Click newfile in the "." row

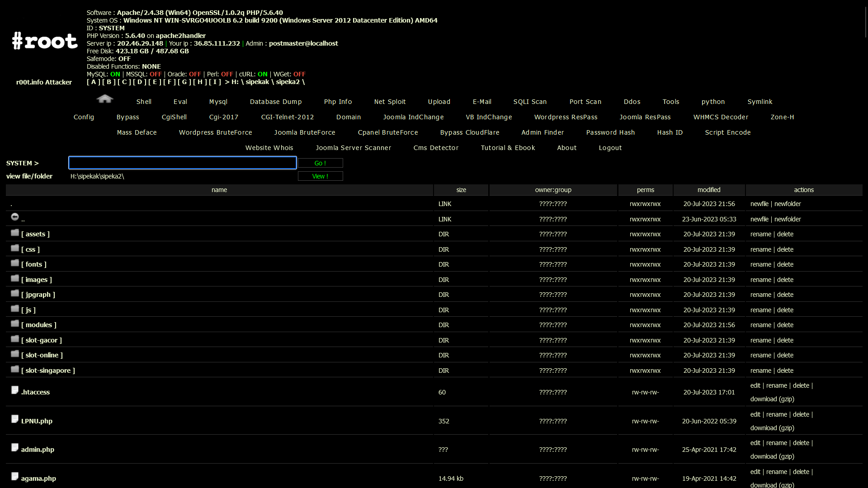click(x=759, y=204)
